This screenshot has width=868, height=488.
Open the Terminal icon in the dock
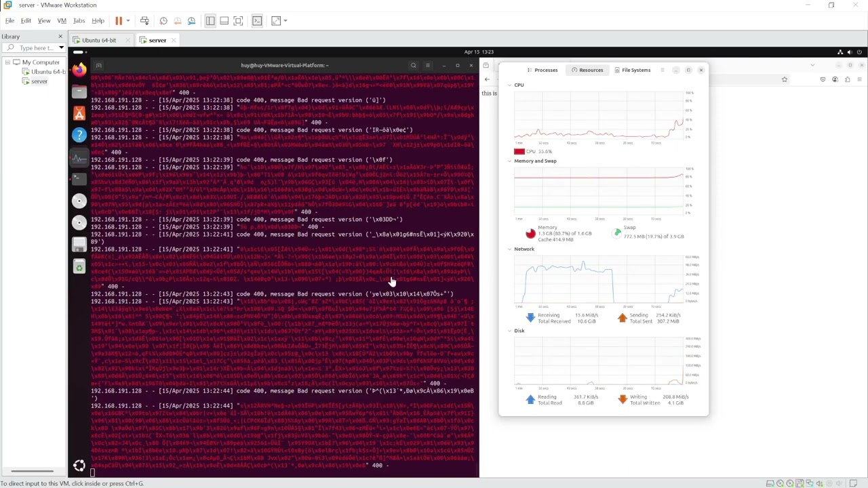[x=79, y=179]
